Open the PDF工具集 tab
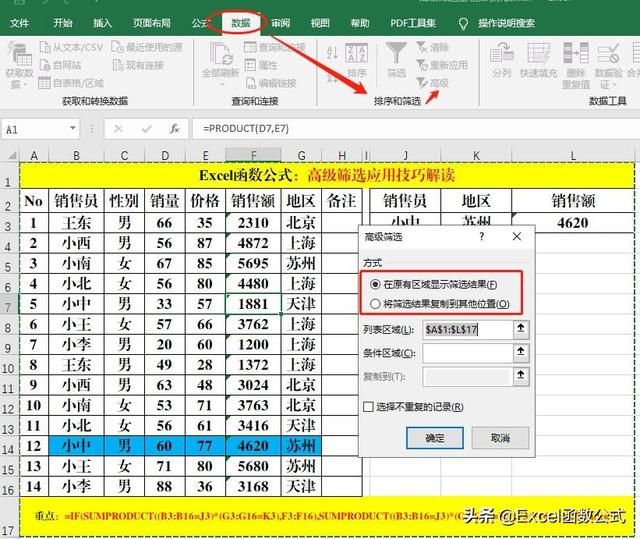Screen dimensions: 640x539 pyautogui.click(x=413, y=23)
